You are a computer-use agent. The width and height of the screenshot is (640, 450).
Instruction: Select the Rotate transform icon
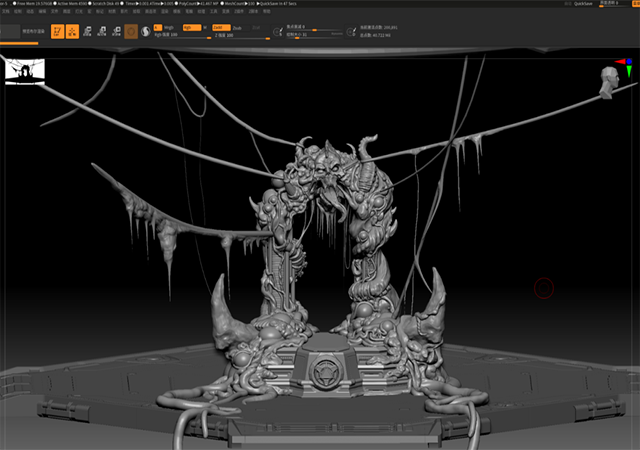click(x=116, y=31)
